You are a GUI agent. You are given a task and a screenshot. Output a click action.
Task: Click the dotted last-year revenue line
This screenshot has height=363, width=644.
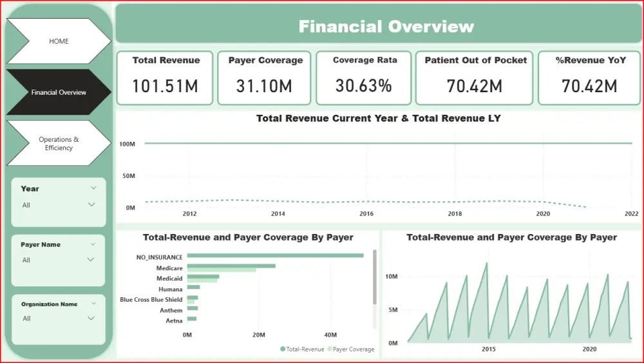pyautogui.click(x=366, y=201)
